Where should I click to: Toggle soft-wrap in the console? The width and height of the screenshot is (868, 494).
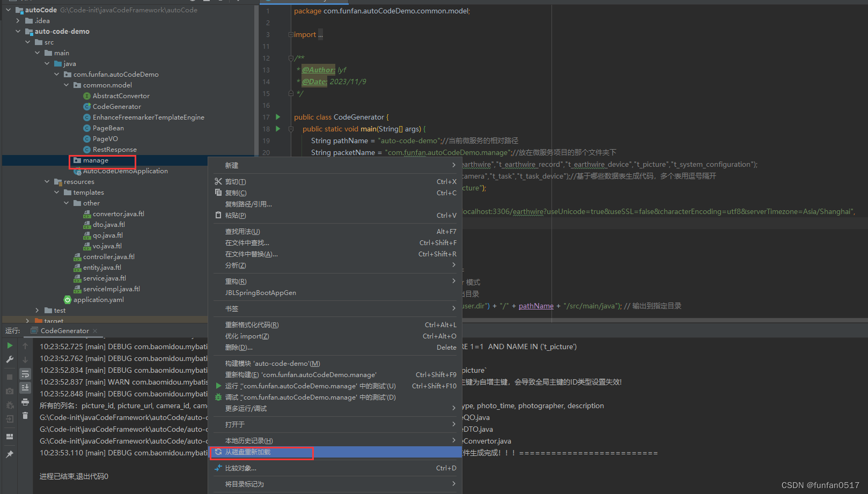25,374
